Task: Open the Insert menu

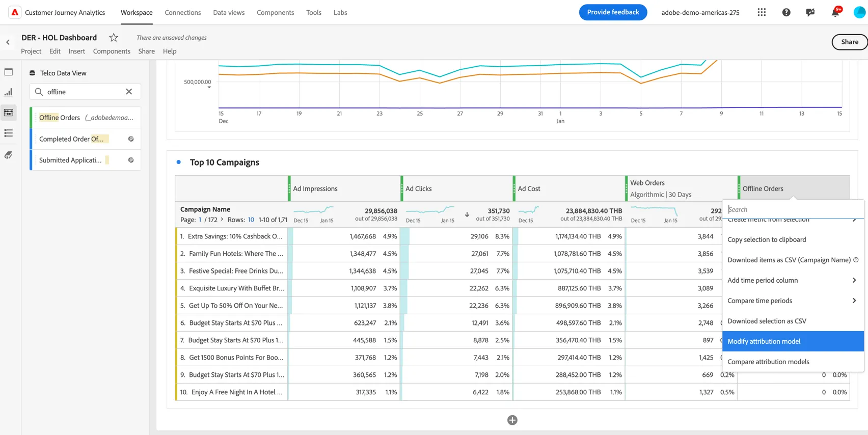Action: point(77,51)
